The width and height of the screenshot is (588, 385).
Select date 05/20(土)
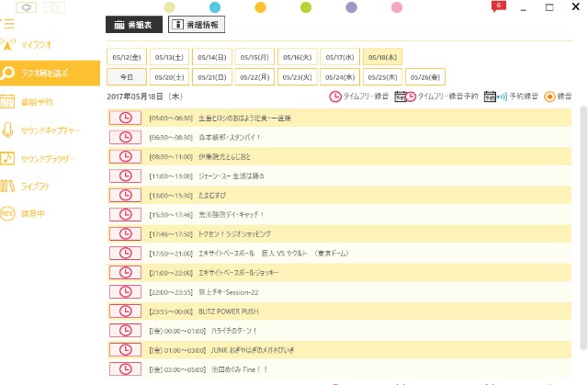pos(169,77)
